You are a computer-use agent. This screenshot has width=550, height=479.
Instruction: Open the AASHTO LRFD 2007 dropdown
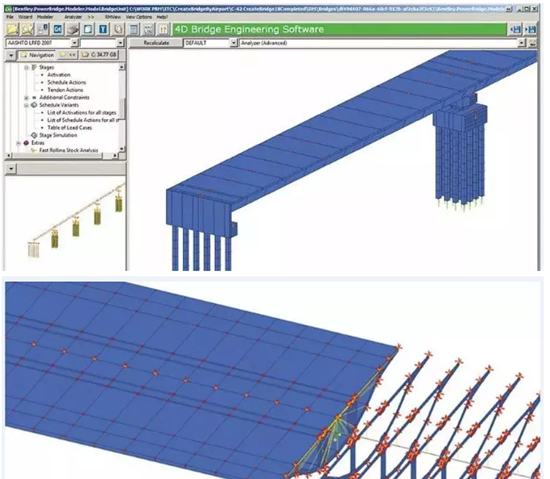tap(75, 43)
